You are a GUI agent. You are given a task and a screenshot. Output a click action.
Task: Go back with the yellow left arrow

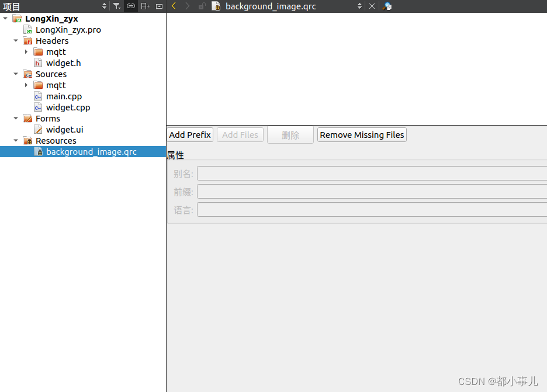(x=174, y=6)
